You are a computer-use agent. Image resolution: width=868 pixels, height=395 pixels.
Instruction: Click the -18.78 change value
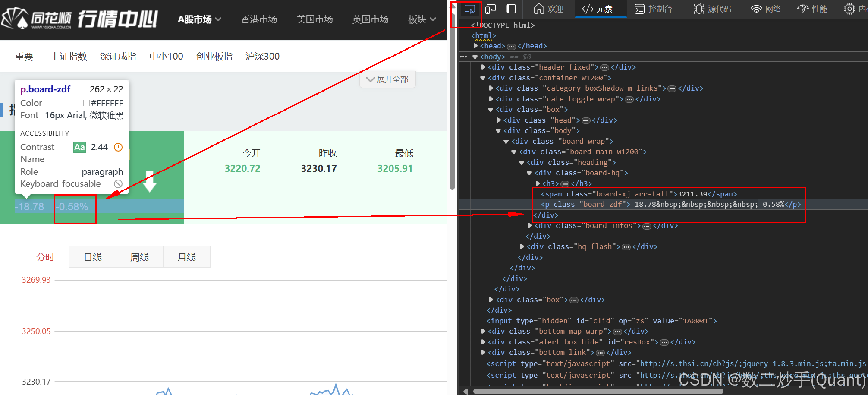coord(29,207)
